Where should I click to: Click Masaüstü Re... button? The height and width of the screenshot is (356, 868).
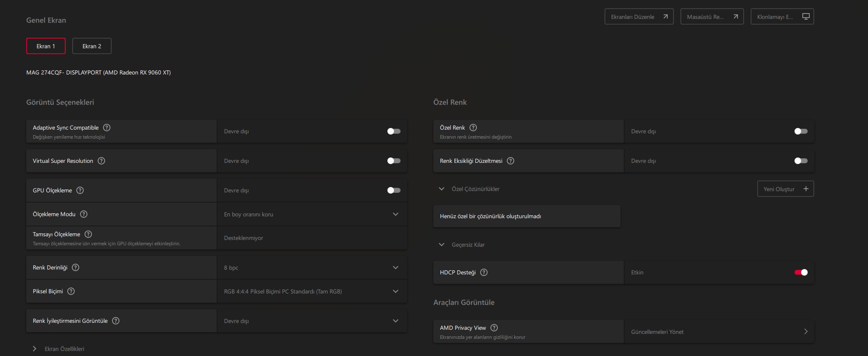click(x=712, y=16)
